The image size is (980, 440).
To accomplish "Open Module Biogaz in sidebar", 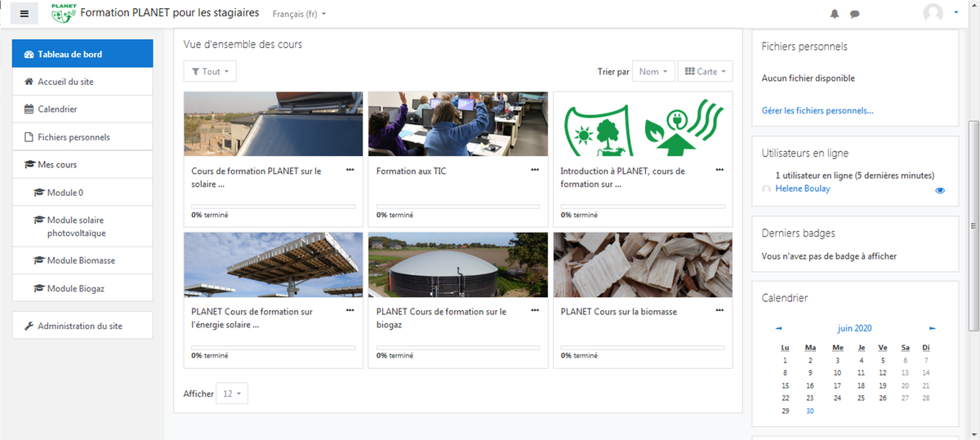I will [82, 288].
